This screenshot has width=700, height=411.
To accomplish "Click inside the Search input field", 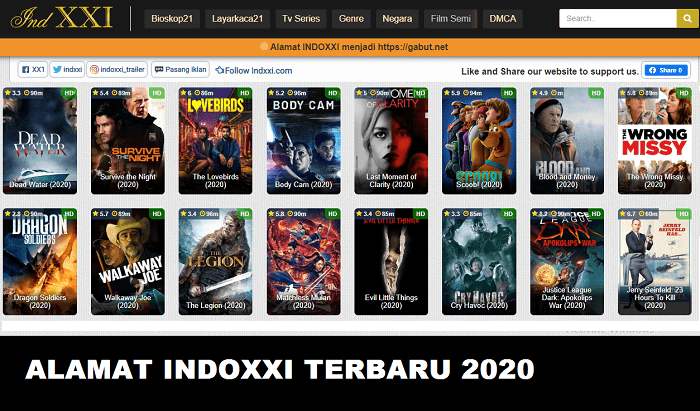I will pos(618,19).
